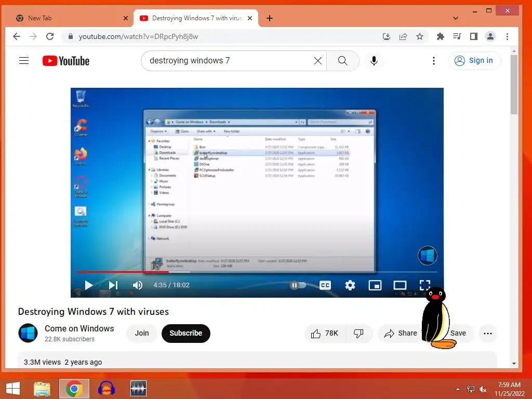This screenshot has width=532, height=399.
Task: Show hidden system tray icons
Action: pos(458,389)
